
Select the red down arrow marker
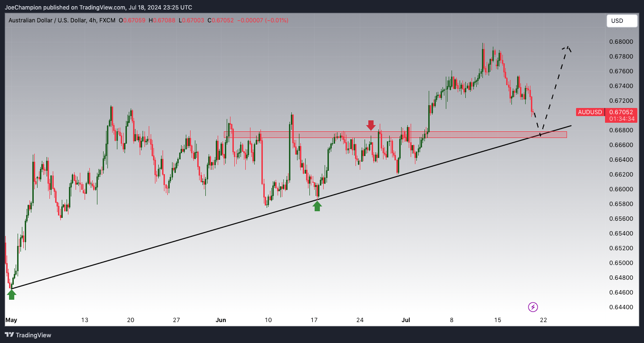371,125
